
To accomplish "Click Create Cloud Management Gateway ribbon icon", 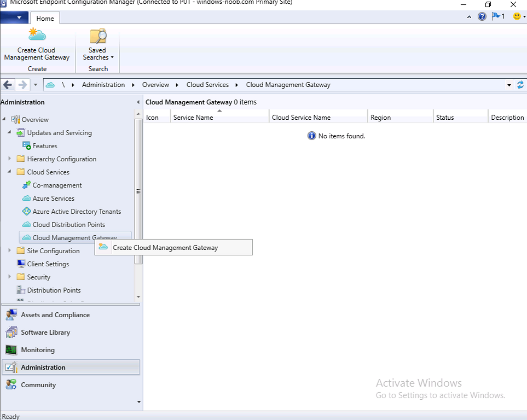I will [37, 34].
